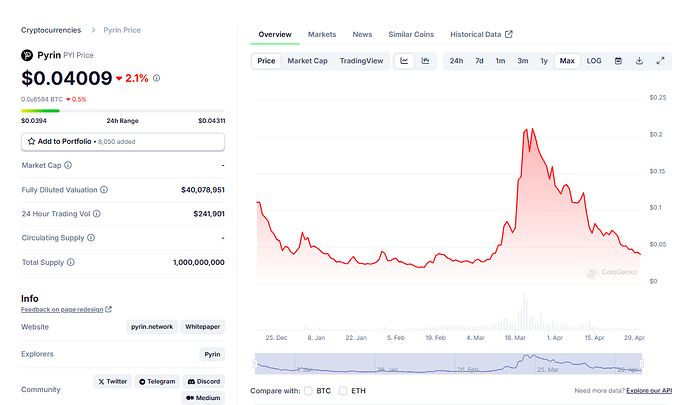The width and height of the screenshot is (690, 405).
Task: Switch to candlestick chart icon
Action: (425, 61)
